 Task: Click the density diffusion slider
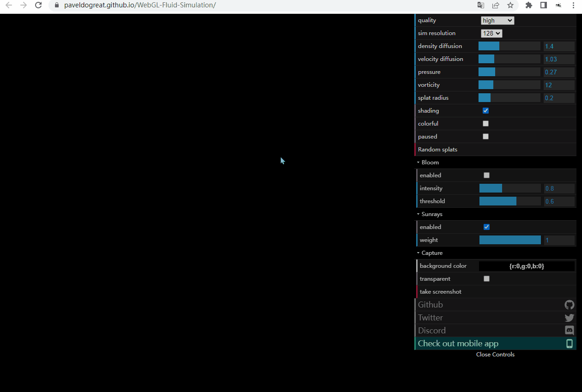pos(509,46)
